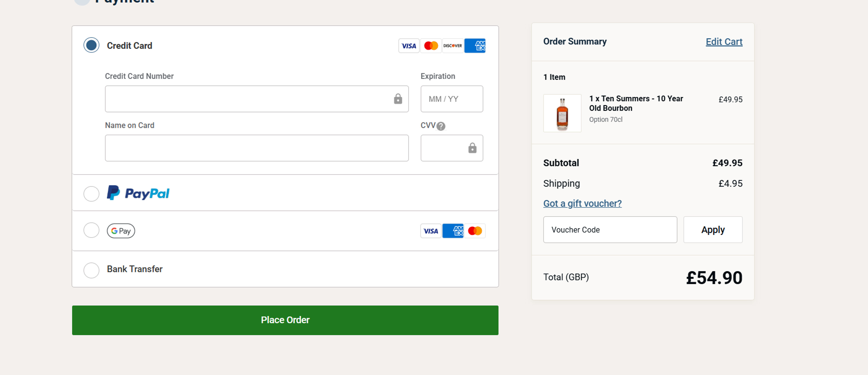
Task: Click the Ten Summers 10 Year Old Bourbon title
Action: (636, 103)
